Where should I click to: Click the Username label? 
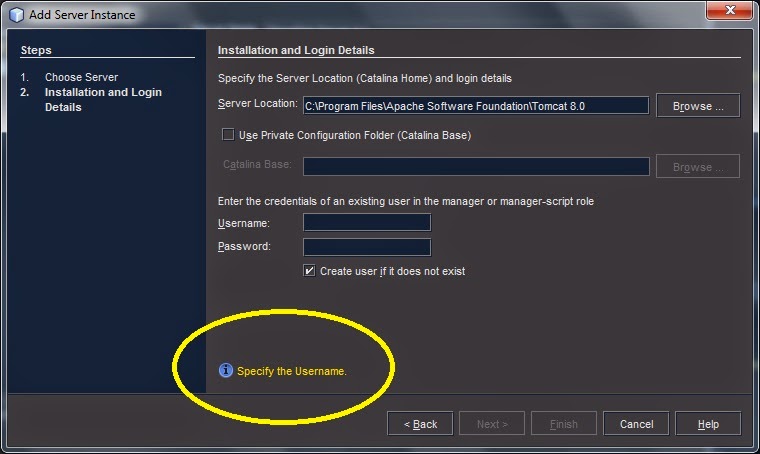point(244,223)
